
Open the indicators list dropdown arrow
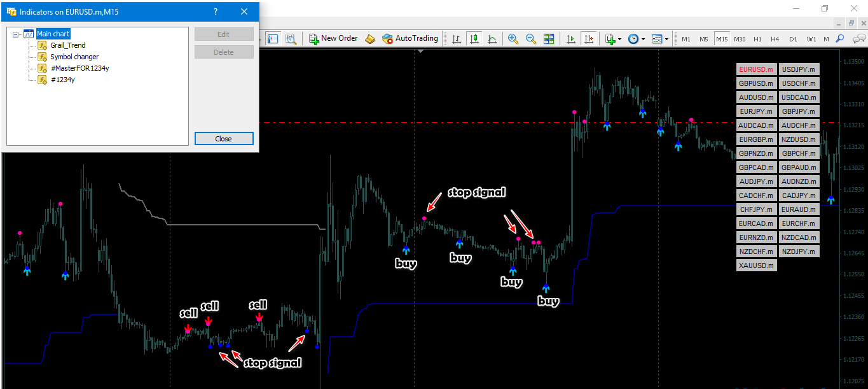pyautogui.click(x=619, y=39)
